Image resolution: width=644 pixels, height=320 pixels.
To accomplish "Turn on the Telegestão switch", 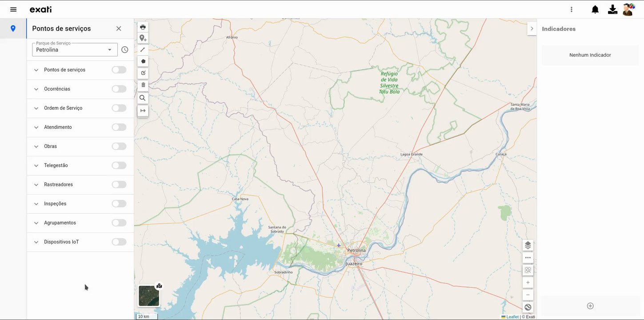I will point(119,165).
